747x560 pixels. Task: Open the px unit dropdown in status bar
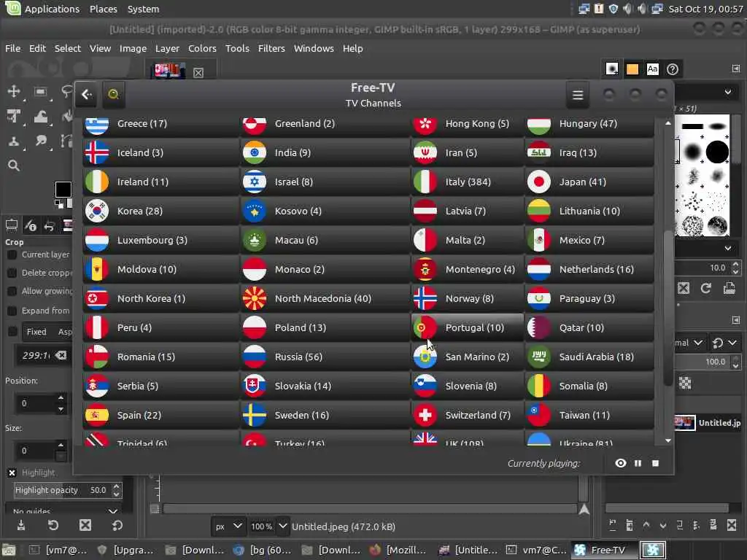click(228, 526)
